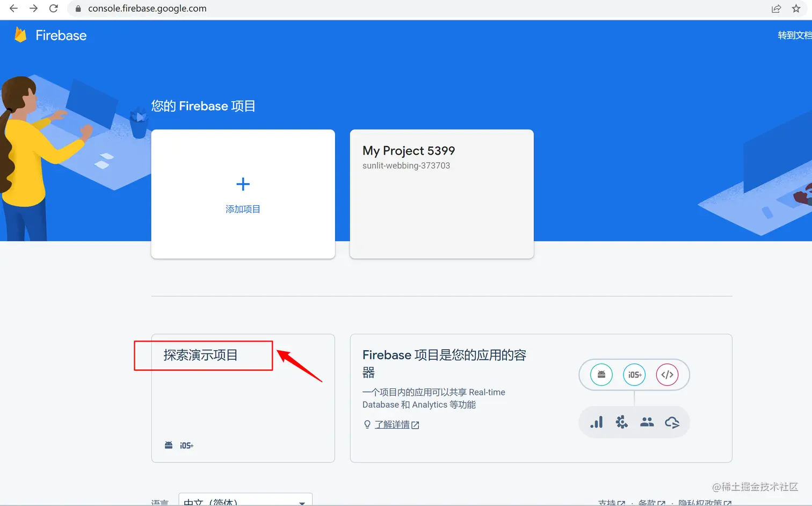
Task: Click heading Firebase 项目是您的应用的容器
Action: 444,363
